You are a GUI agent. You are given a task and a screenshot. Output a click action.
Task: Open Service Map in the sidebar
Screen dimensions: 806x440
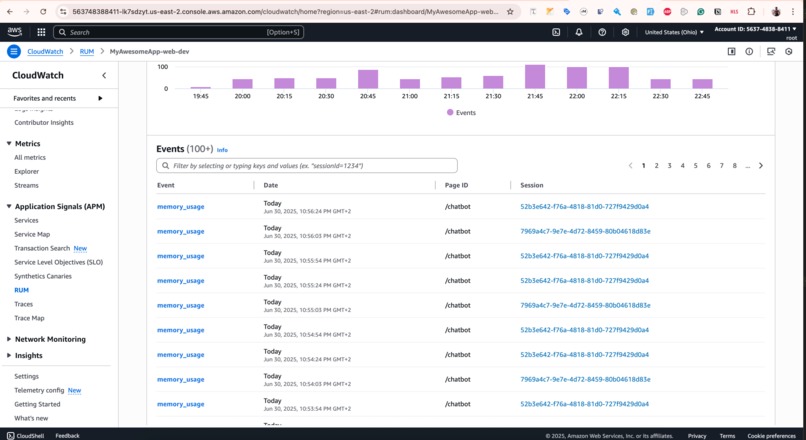(x=32, y=234)
